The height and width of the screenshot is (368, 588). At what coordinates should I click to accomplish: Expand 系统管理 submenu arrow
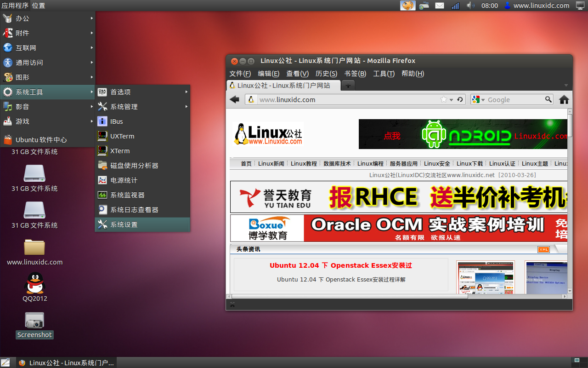[187, 107]
